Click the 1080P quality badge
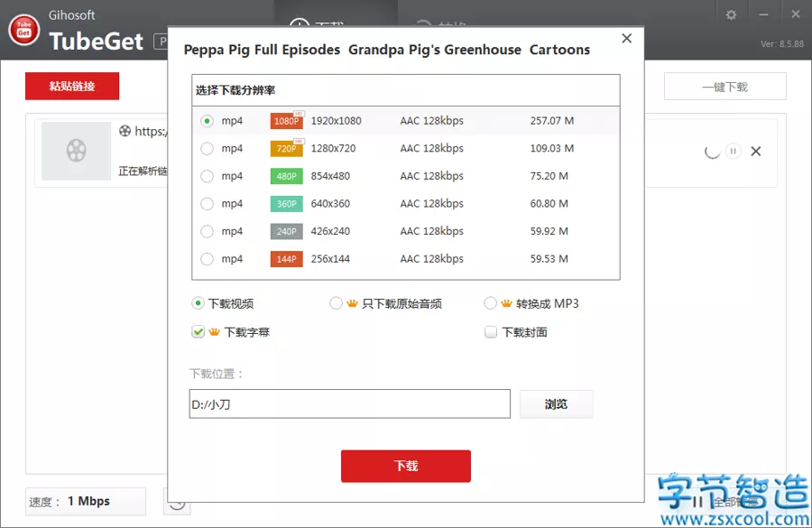812x528 pixels. click(x=287, y=121)
